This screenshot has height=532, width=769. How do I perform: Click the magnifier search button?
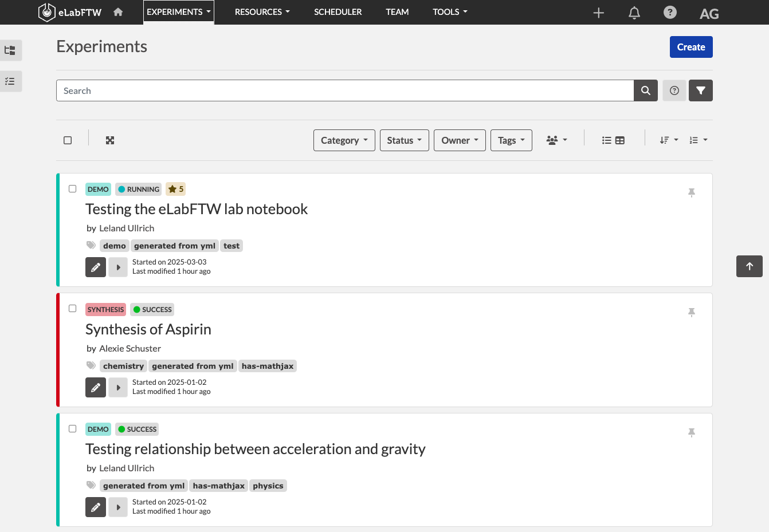646,90
